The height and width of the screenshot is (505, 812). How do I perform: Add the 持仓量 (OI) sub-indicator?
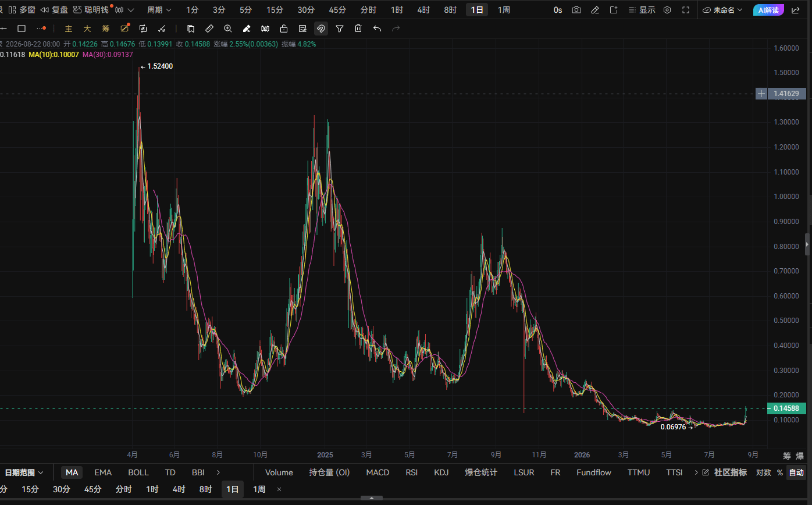(x=330, y=472)
